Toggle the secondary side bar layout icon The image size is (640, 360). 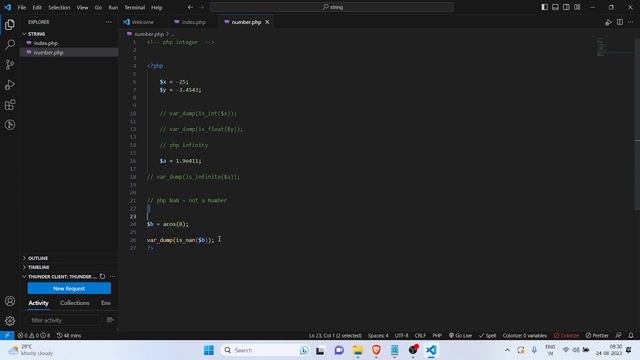tap(566, 7)
